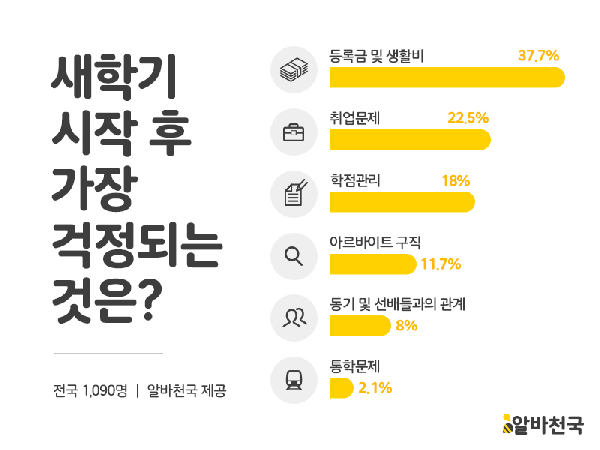
Task: Click the 알바천국 logo
Action: tap(543, 423)
